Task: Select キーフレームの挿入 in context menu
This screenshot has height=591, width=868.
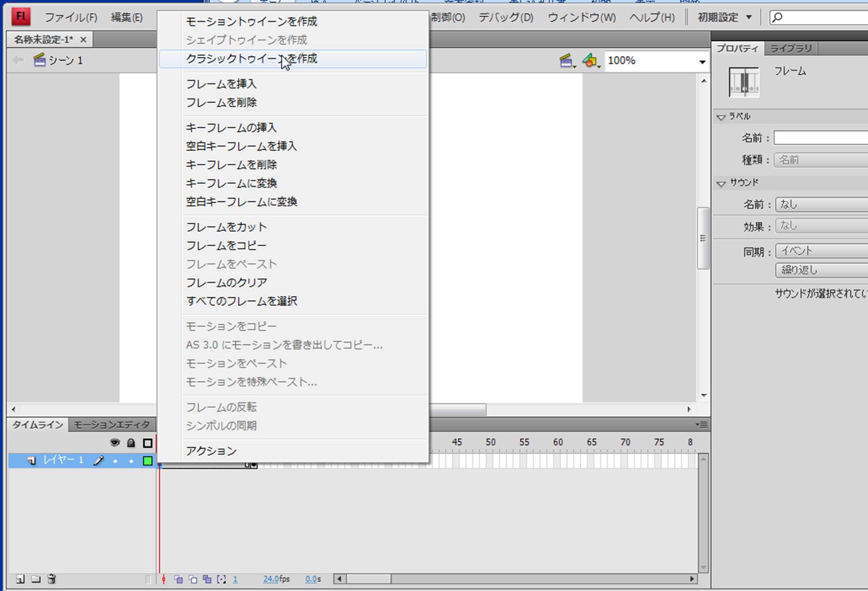Action: pos(231,128)
